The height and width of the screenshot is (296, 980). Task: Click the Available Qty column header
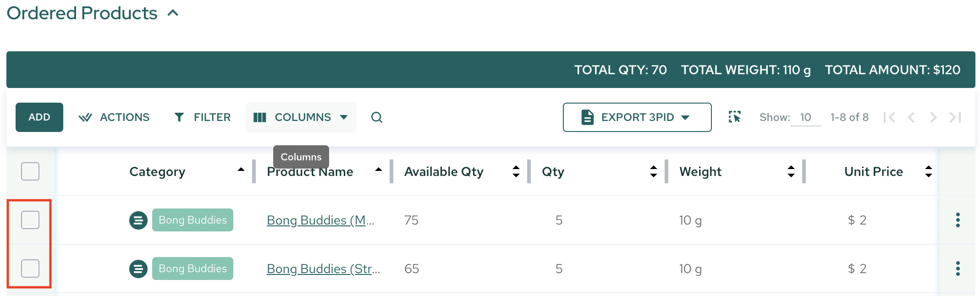444,172
